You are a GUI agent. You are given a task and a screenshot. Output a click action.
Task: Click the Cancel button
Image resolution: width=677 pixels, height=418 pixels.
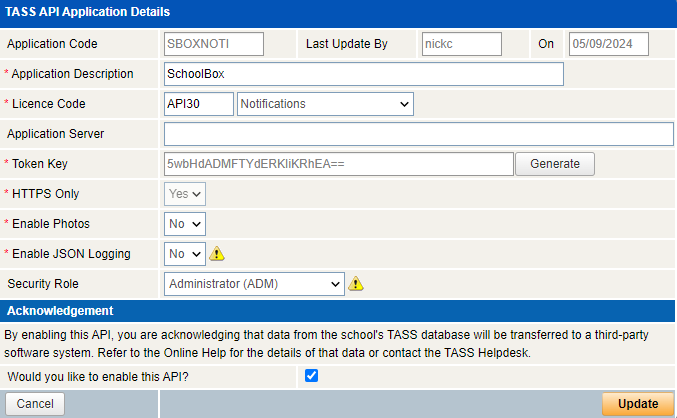[x=35, y=404]
